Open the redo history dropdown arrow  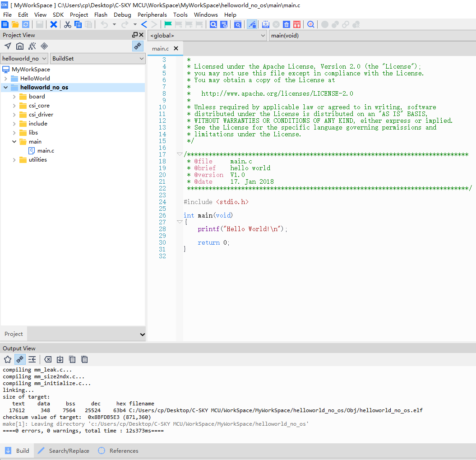point(135,25)
